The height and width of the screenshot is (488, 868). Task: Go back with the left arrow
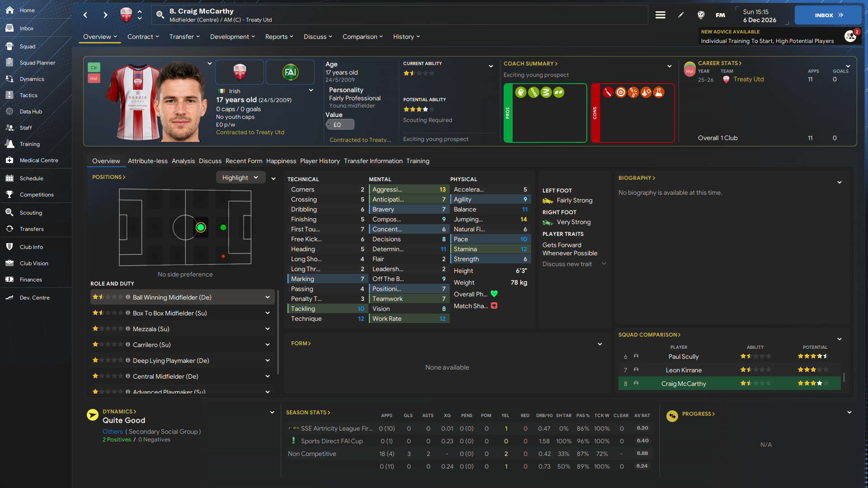85,15
